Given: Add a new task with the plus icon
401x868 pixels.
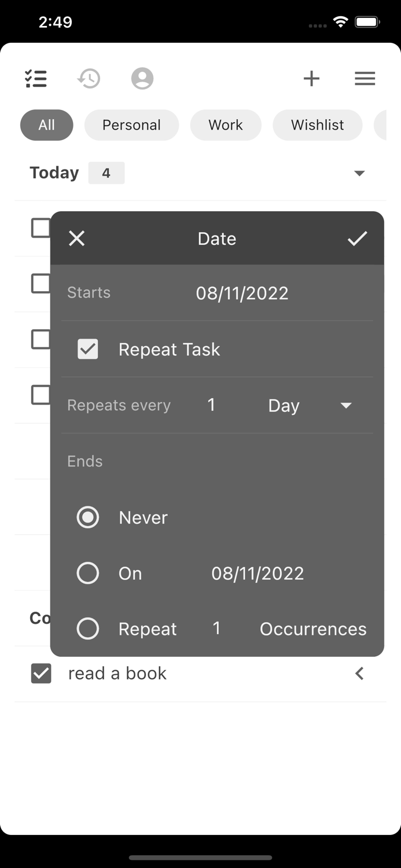Looking at the screenshot, I should pyautogui.click(x=311, y=78).
